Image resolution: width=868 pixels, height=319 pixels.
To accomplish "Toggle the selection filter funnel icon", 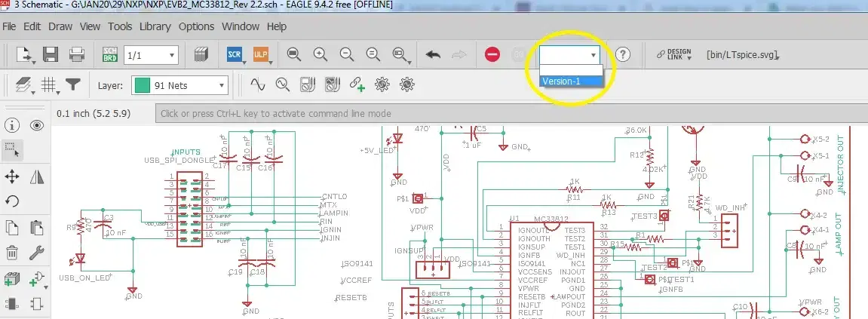I will pos(72,84).
